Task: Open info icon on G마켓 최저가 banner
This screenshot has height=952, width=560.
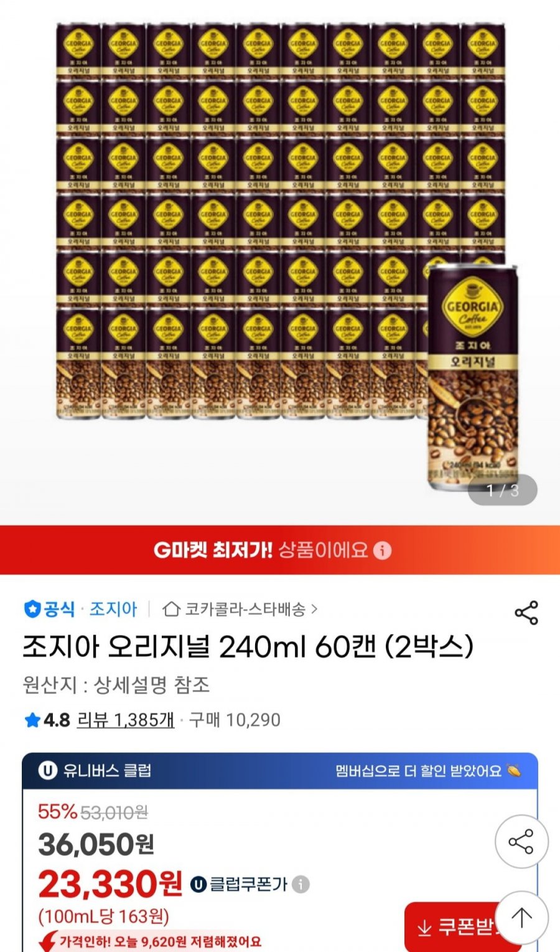Action: coord(383,550)
